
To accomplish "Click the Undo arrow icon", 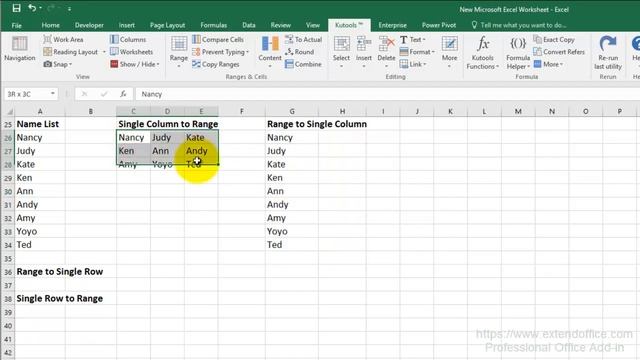I will click(x=32, y=8).
